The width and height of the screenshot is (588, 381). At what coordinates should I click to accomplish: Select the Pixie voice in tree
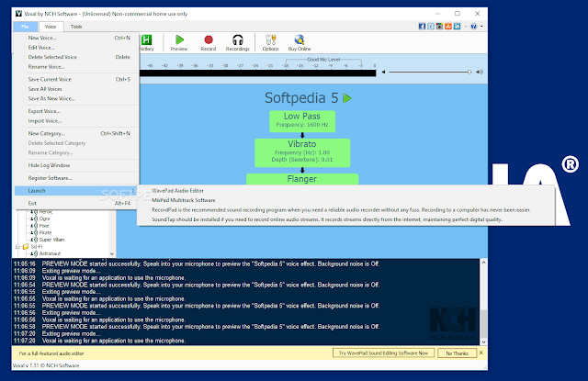pyautogui.click(x=44, y=226)
